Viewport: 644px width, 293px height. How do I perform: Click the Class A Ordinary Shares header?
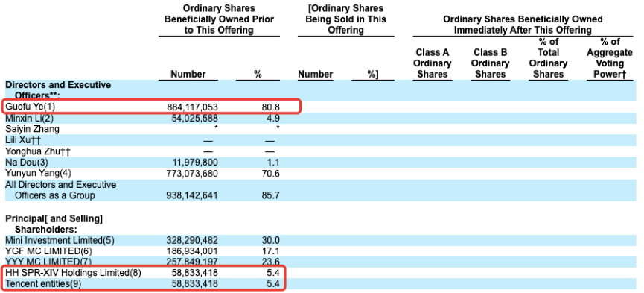432,63
